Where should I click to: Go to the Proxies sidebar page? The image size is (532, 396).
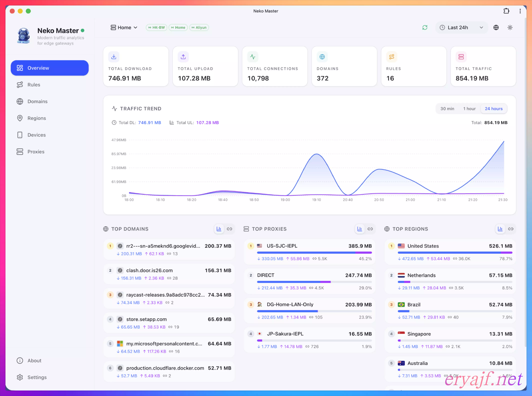[x=36, y=152]
